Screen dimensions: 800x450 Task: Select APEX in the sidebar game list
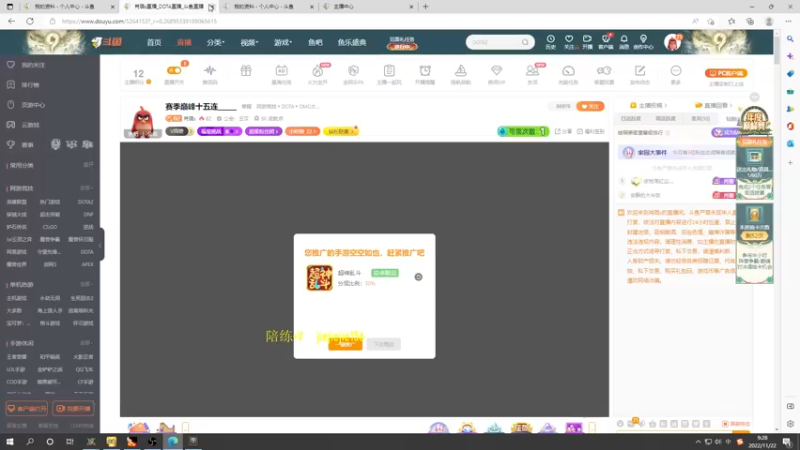tap(87, 264)
